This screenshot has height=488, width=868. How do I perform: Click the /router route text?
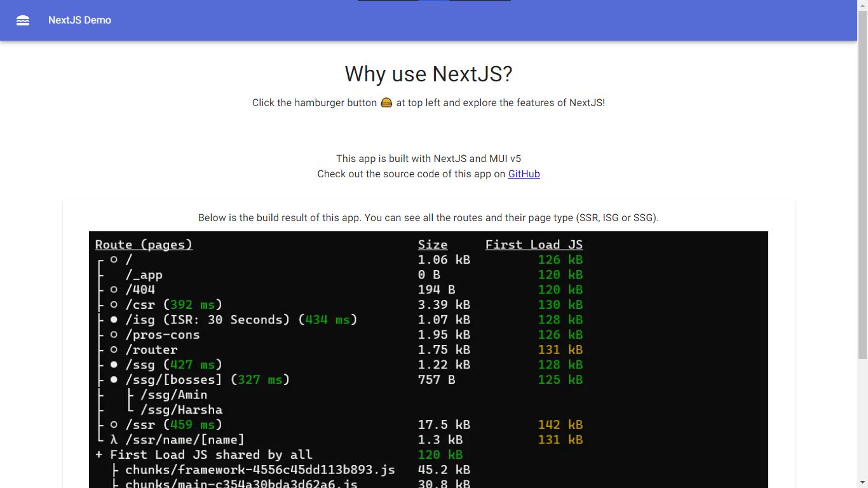tap(151, 350)
